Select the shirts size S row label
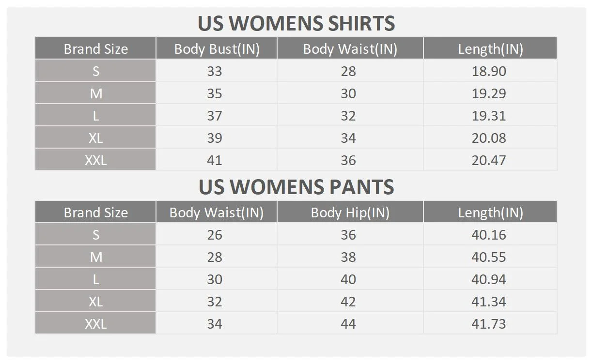 [96, 71]
